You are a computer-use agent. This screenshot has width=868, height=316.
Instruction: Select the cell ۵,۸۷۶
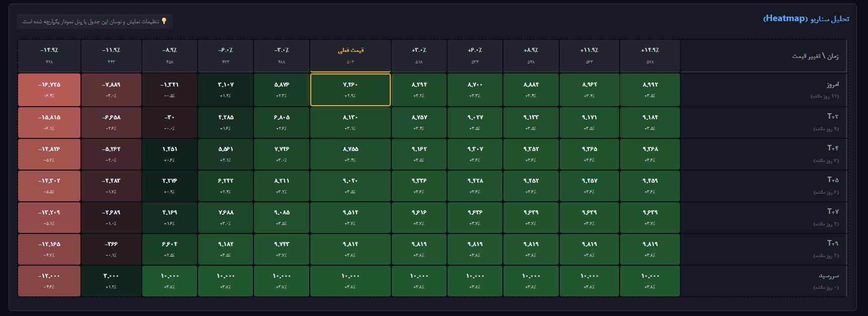click(282, 90)
